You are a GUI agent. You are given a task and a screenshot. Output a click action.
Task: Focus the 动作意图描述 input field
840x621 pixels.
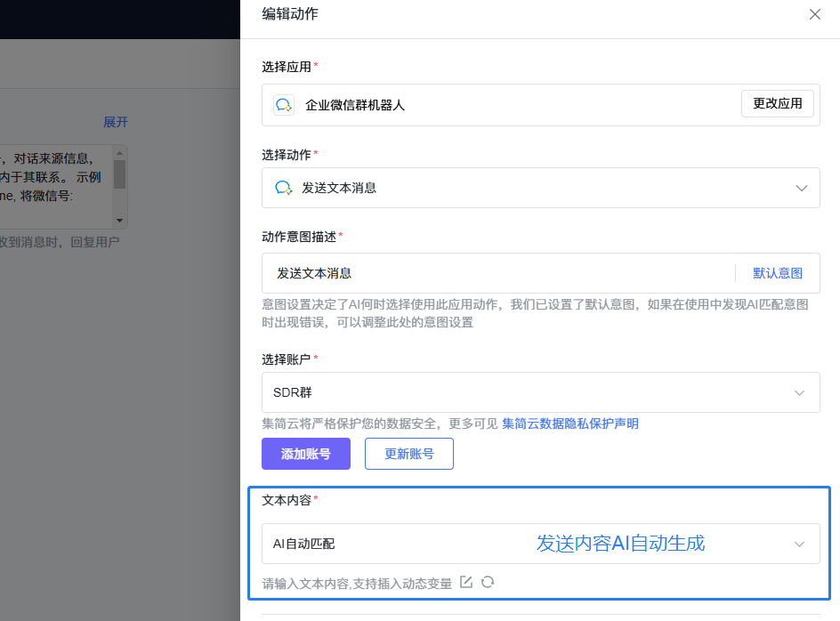498,273
